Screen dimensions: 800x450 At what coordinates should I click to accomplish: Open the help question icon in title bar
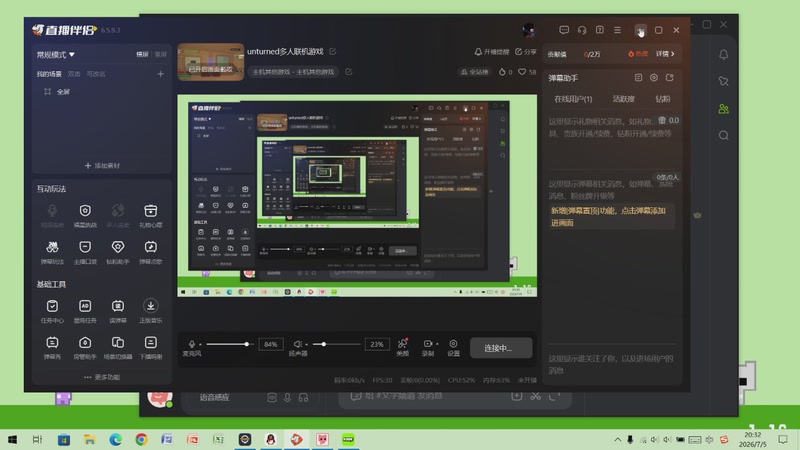[599, 30]
